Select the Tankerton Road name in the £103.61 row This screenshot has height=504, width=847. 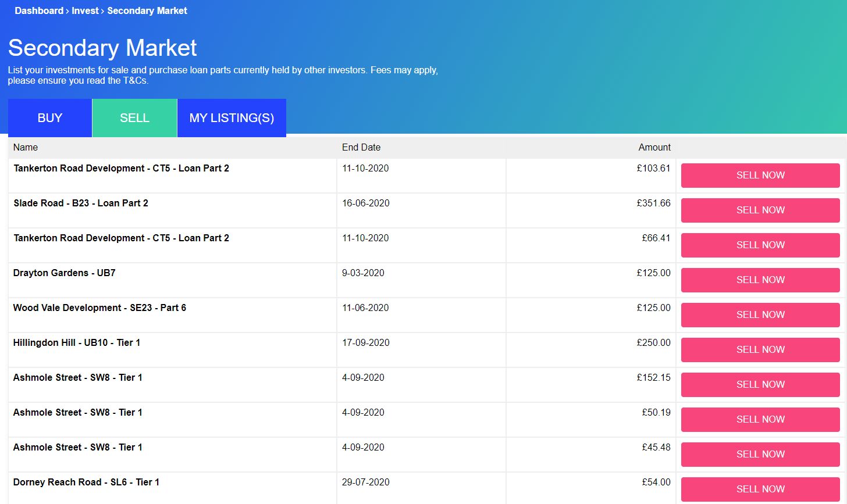121,169
